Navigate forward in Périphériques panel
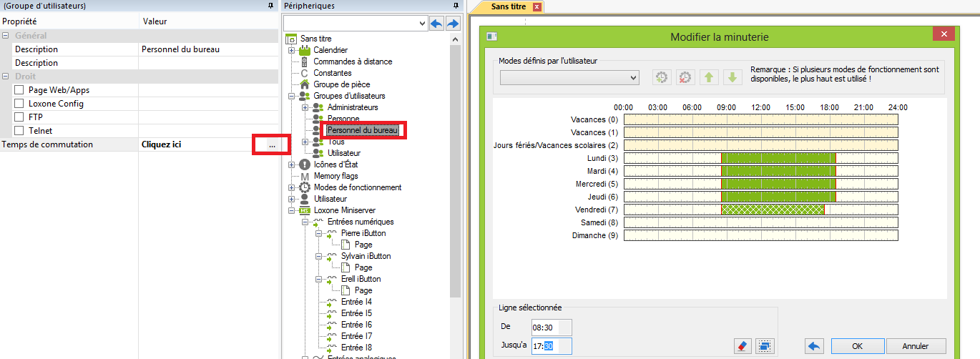Viewport: 980px width, 359px height. [452, 24]
